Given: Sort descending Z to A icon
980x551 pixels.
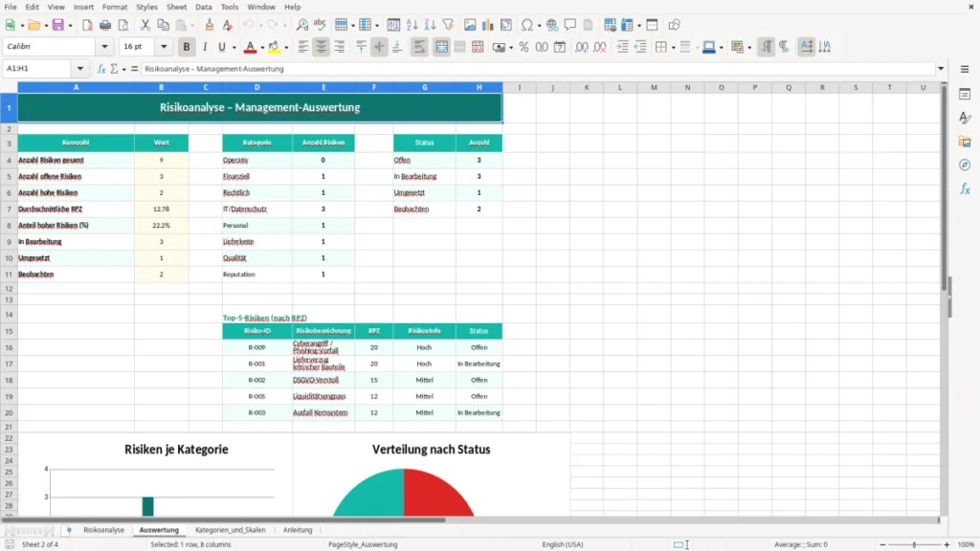Looking at the screenshot, I should (x=430, y=25).
